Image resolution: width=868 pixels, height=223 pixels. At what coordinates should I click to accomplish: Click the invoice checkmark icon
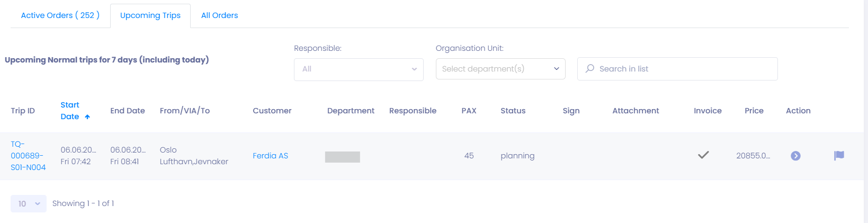703,155
